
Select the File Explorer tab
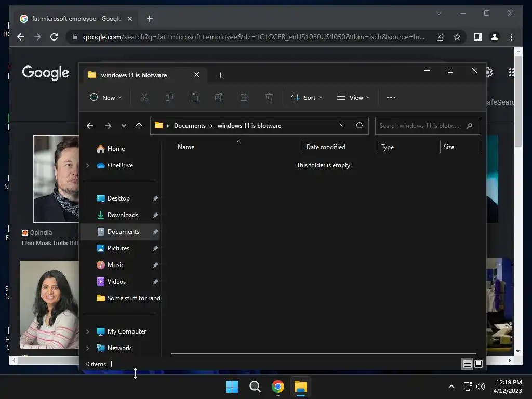[x=145, y=75]
